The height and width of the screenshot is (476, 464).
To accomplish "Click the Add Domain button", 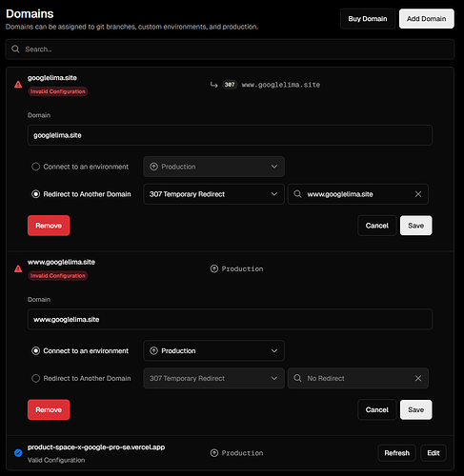I will pos(426,19).
